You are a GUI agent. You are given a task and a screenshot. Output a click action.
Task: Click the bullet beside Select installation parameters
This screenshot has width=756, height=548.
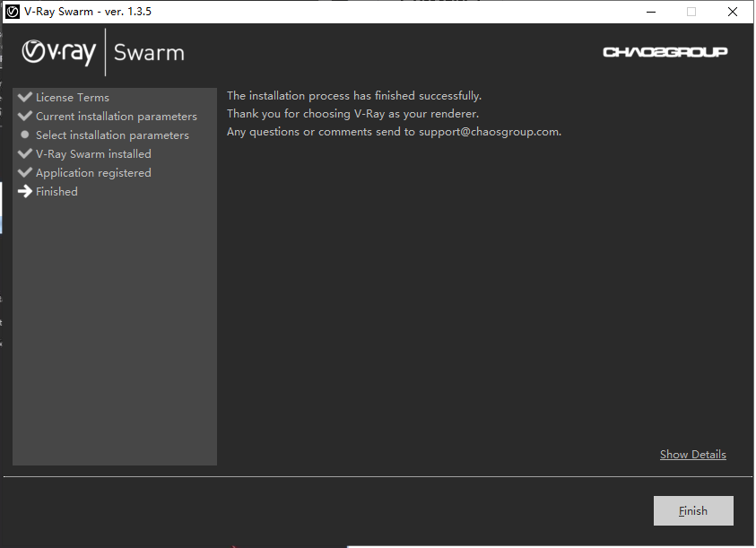[25, 135]
